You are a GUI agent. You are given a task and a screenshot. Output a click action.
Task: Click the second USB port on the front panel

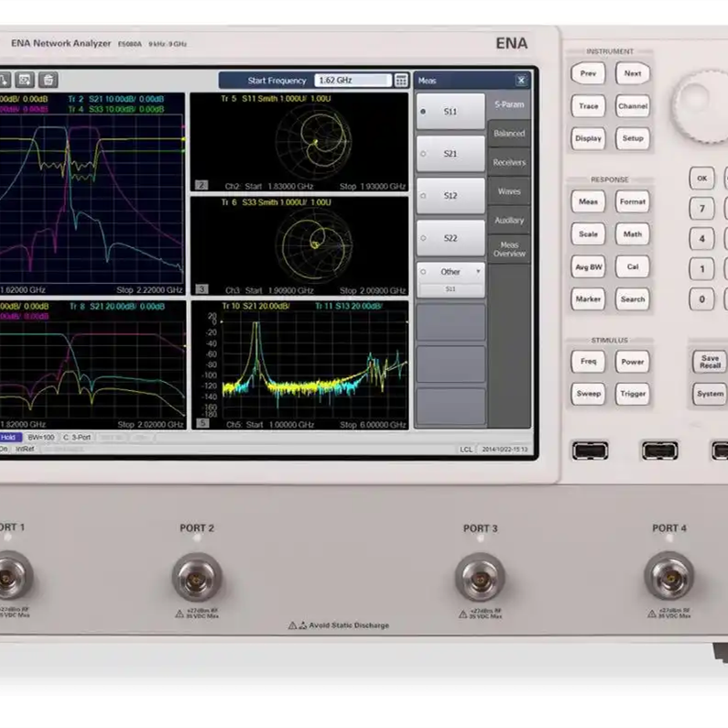(659, 451)
